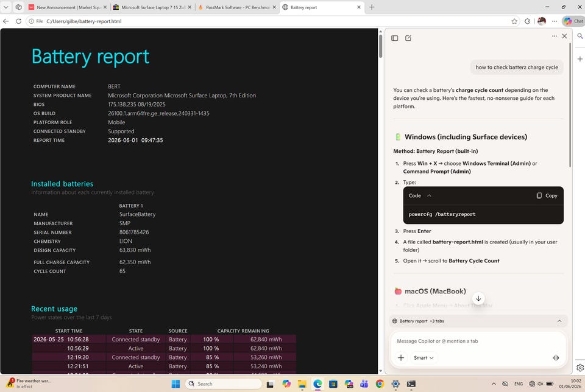
Task: Open Edge settings and more menu
Action: click(x=555, y=21)
